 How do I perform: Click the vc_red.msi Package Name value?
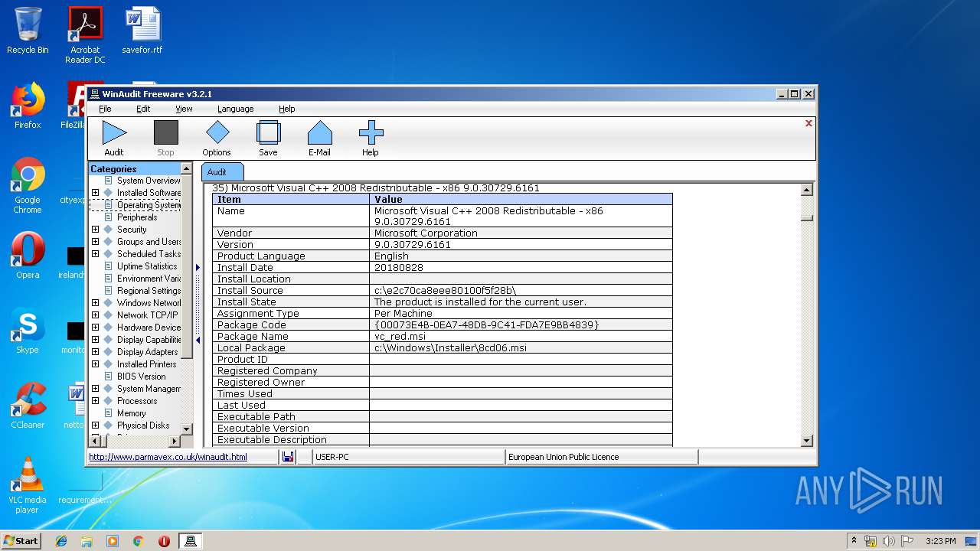coord(521,336)
